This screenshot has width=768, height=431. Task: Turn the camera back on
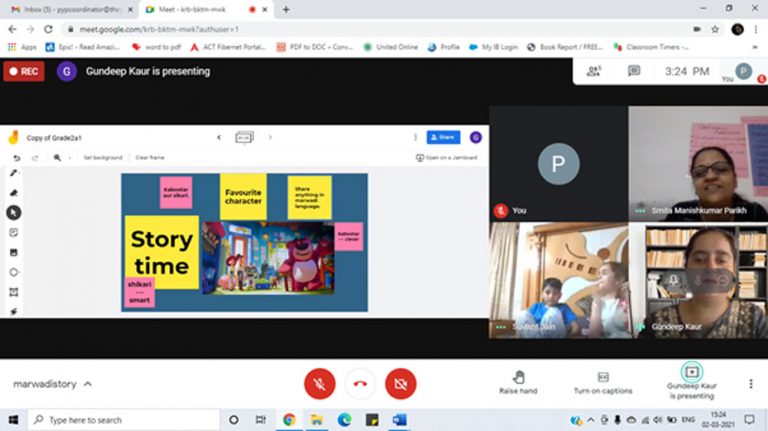point(401,383)
